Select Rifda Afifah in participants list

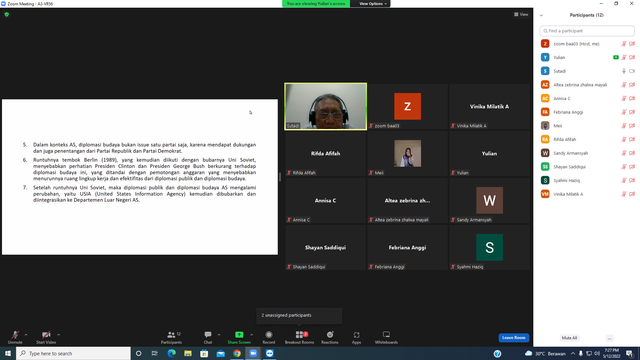coord(587,139)
